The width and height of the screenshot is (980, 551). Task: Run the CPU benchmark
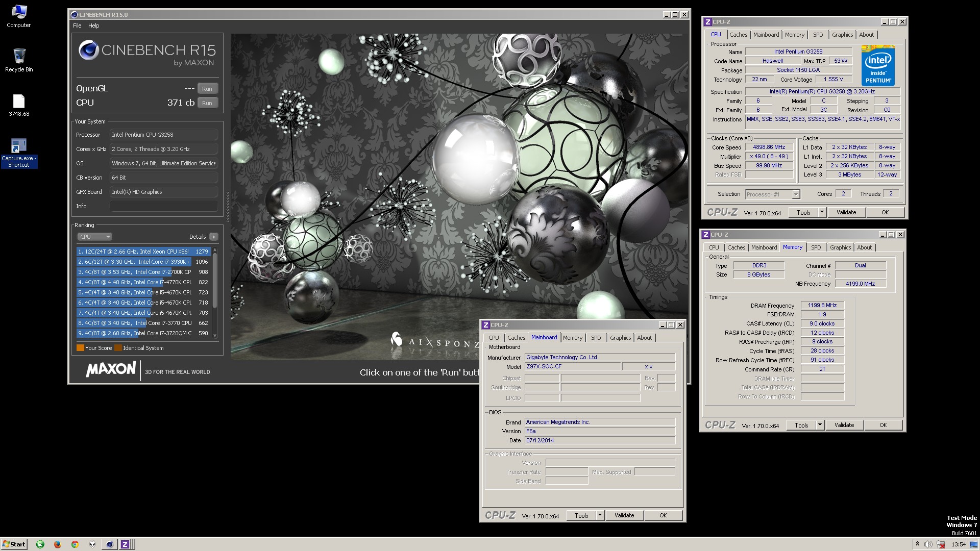tap(207, 103)
